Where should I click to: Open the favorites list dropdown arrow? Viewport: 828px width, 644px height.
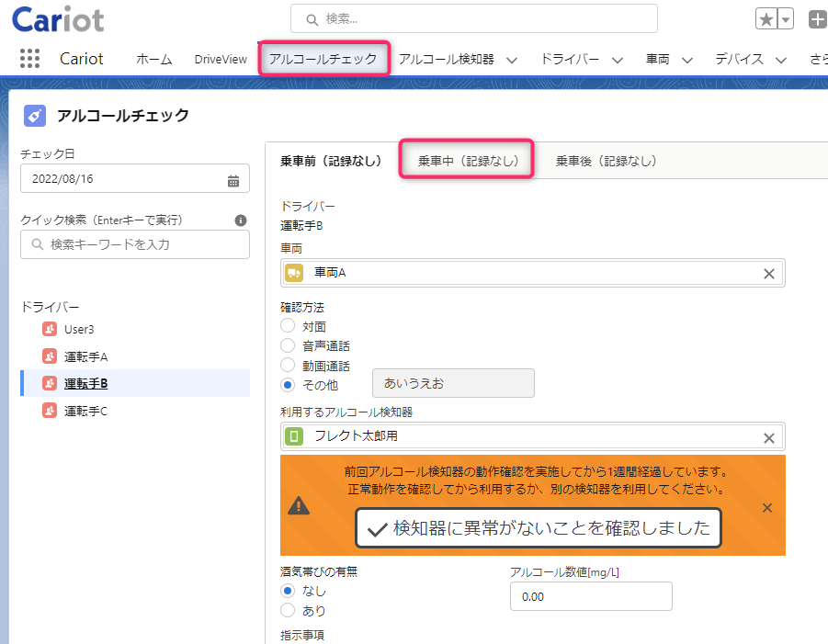pos(786,19)
